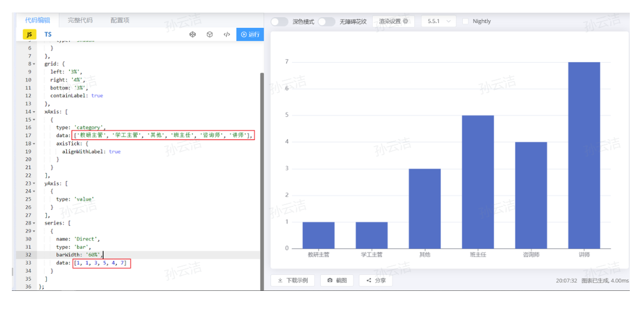
Task: Switch to the 代码编辑 tab
Action: pos(37,20)
